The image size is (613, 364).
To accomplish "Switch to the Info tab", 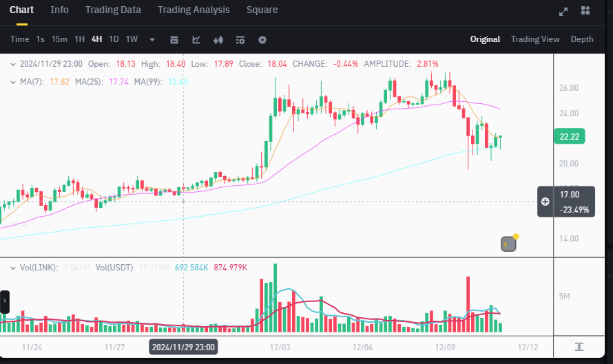I will coord(59,10).
